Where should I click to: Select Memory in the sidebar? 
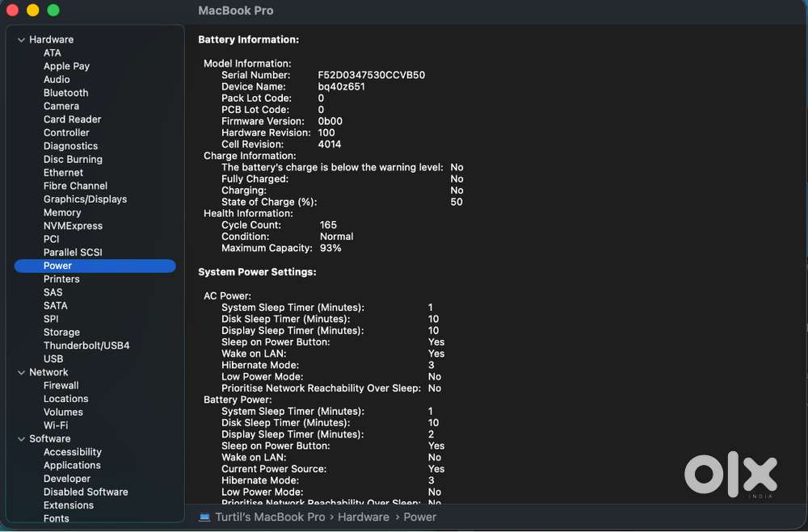(x=62, y=212)
